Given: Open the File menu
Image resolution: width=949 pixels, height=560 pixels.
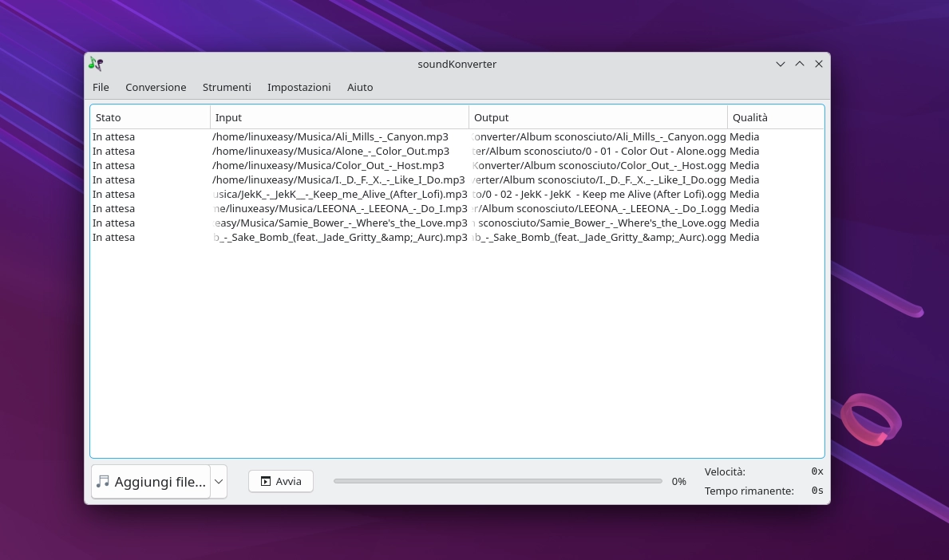Looking at the screenshot, I should [101, 88].
